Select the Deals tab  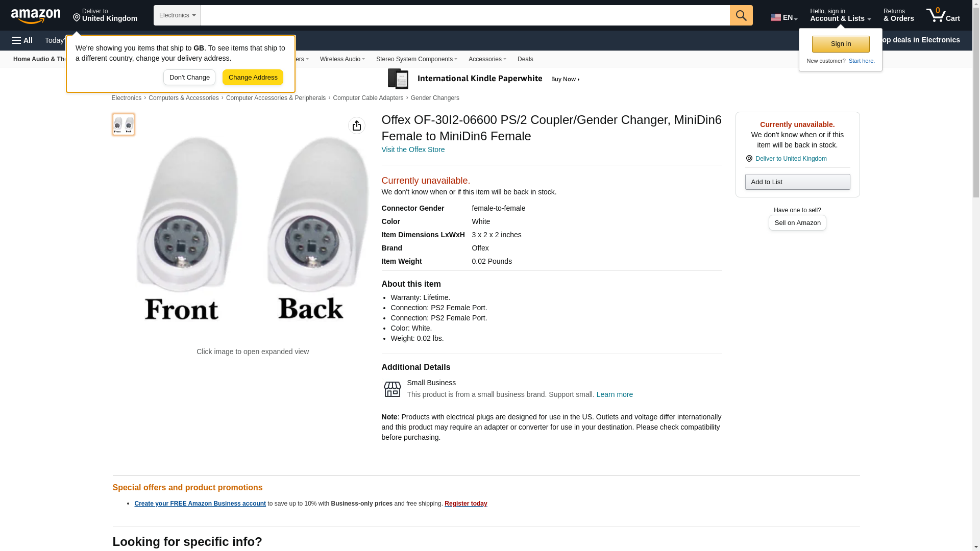pyautogui.click(x=525, y=59)
